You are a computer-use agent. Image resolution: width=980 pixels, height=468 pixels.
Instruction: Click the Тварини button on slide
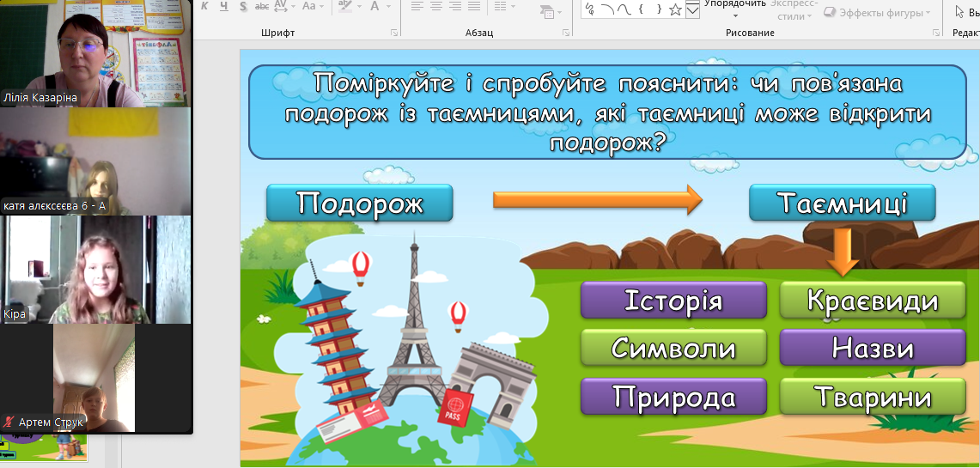click(x=872, y=398)
